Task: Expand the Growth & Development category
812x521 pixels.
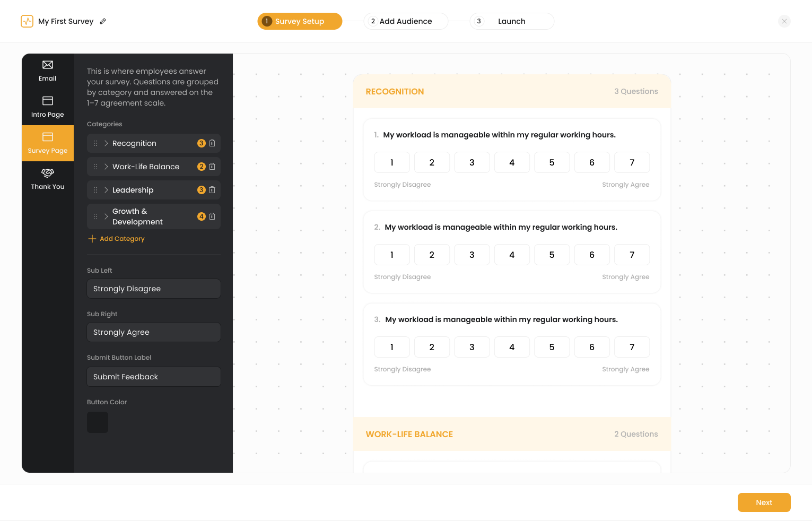Action: pos(106,216)
